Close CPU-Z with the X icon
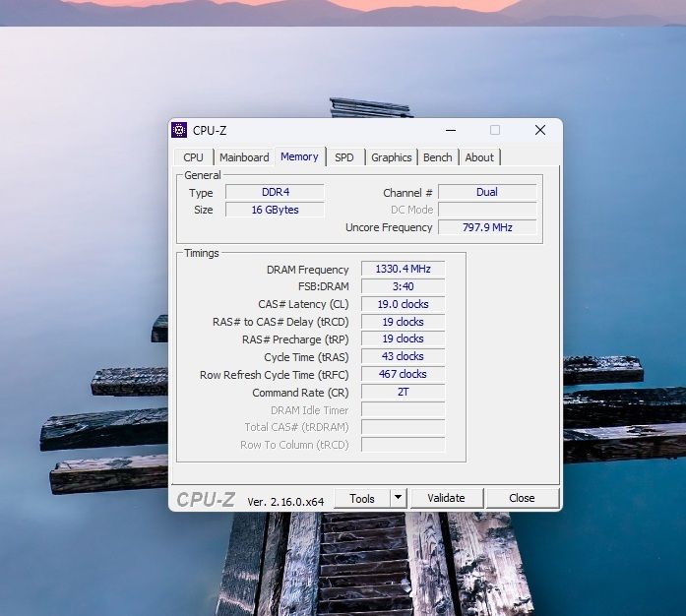The image size is (686, 616). click(540, 130)
